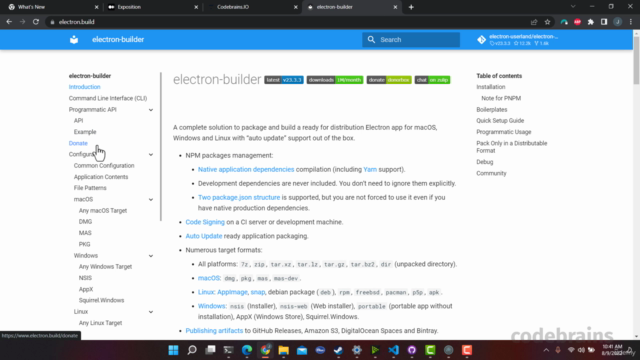Open Windows Start menu
This screenshot has width=640, height=360.
[173, 350]
